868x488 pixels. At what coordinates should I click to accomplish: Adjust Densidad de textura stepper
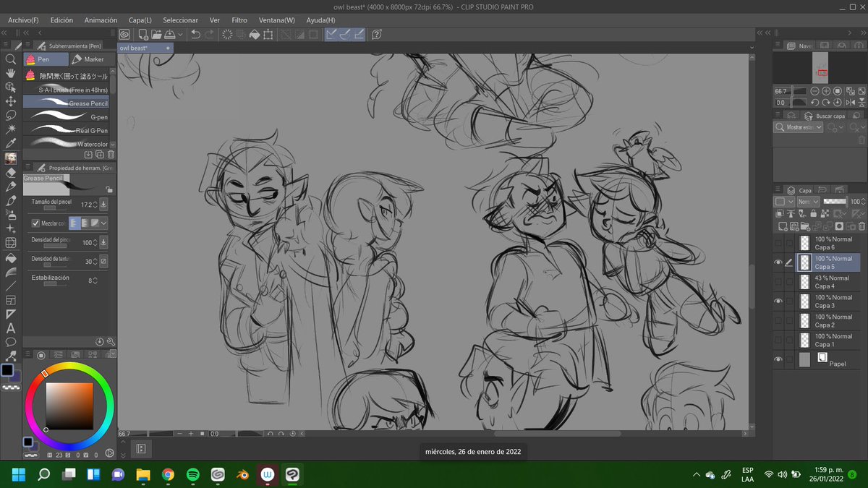pyautogui.click(x=96, y=261)
